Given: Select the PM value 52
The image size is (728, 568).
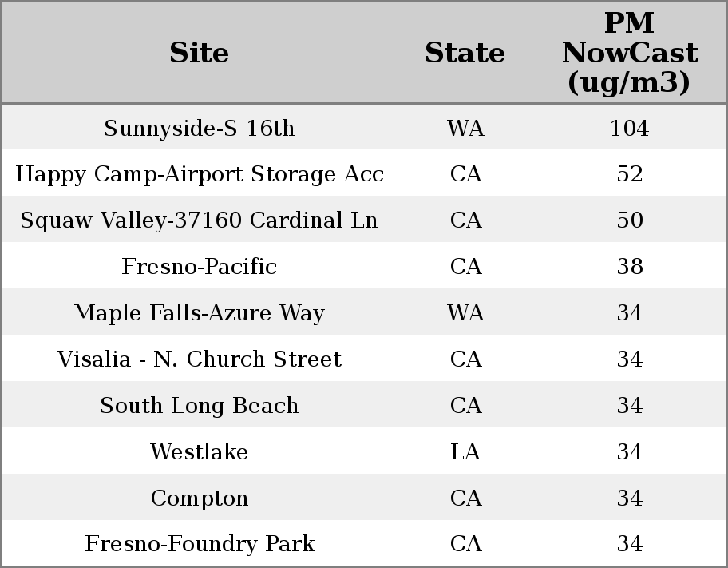Looking at the screenshot, I should [629, 174].
